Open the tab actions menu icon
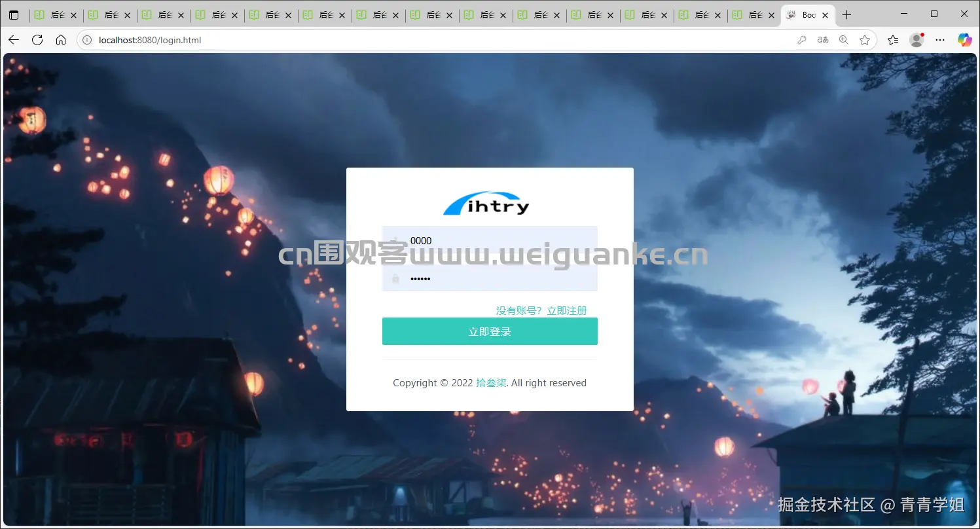980x529 pixels. tap(14, 15)
